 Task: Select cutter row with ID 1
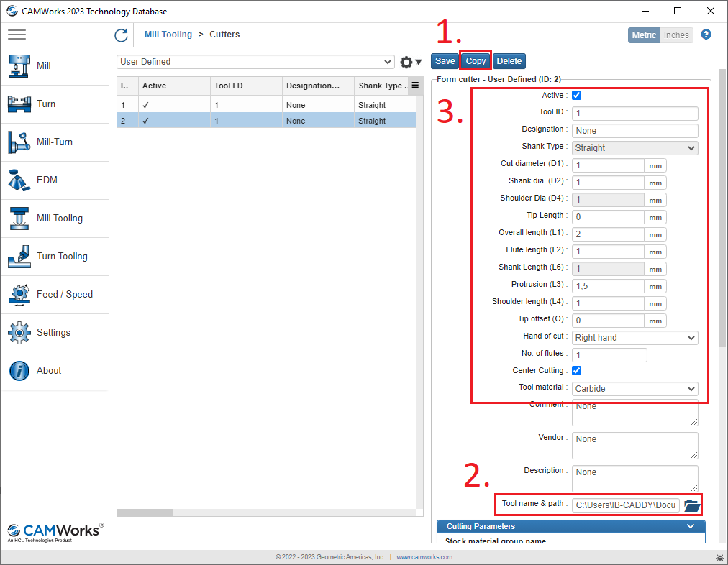tap(266, 105)
